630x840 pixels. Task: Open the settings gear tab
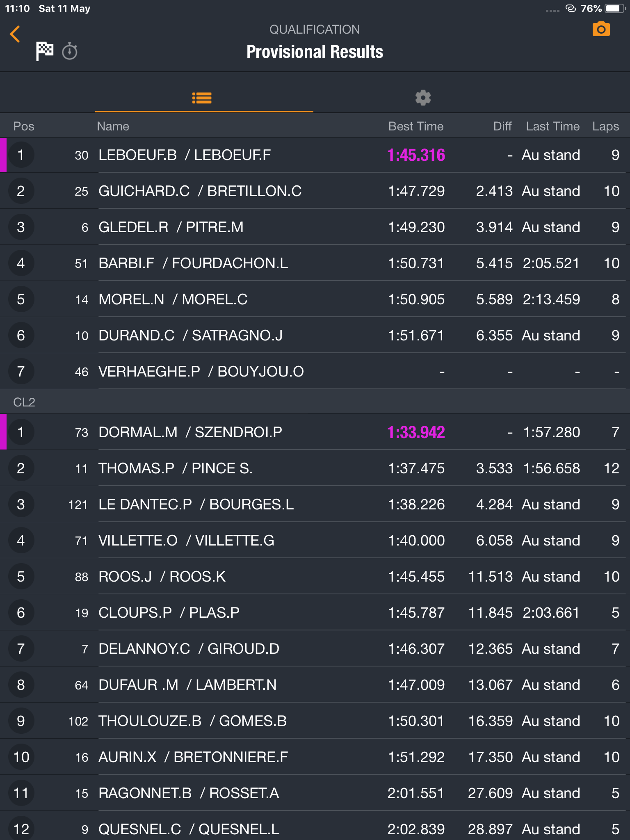click(423, 98)
